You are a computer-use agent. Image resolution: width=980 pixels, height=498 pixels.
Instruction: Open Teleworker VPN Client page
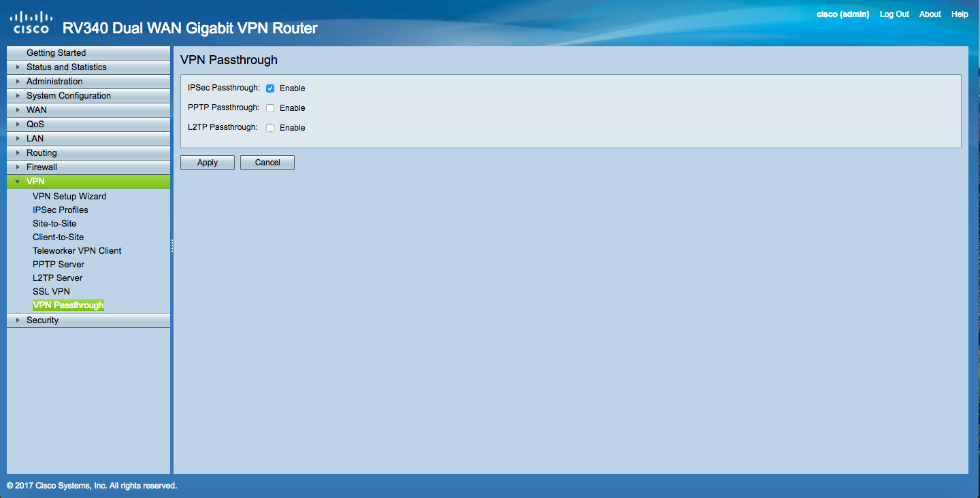click(77, 251)
